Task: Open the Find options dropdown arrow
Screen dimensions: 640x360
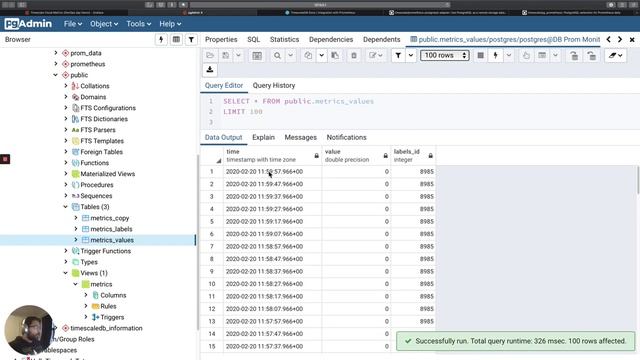Action: [x=291, y=56]
